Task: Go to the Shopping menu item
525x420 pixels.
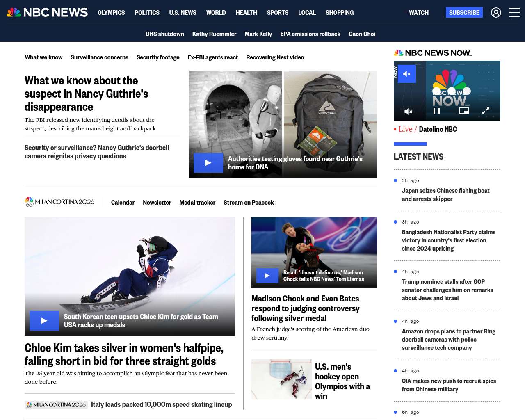Action: [x=339, y=13]
